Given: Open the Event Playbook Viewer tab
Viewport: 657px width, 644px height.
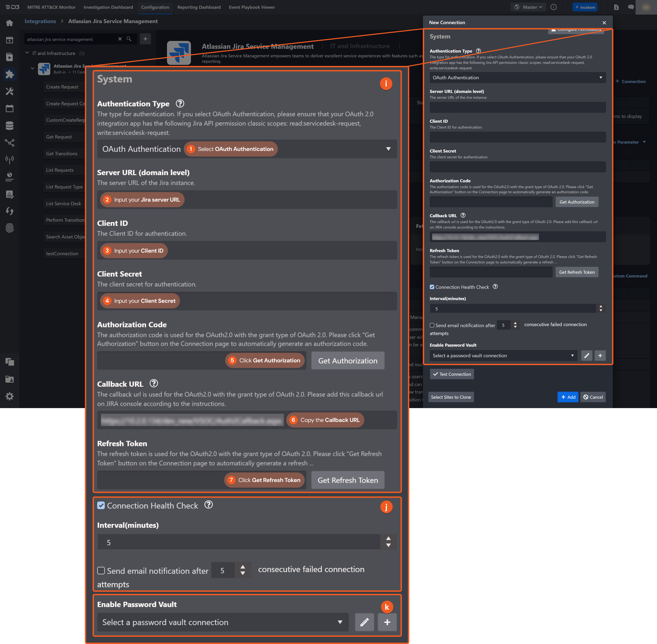Looking at the screenshot, I should click(x=252, y=7).
